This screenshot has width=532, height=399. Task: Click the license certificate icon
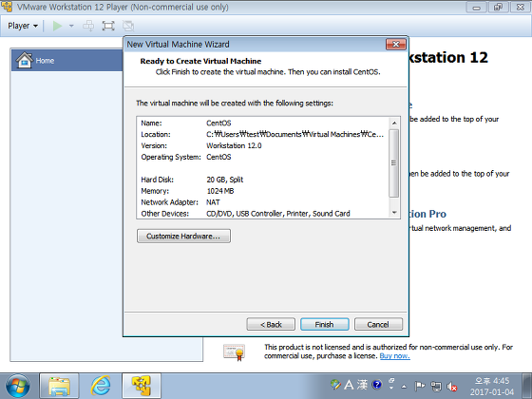click(234, 352)
